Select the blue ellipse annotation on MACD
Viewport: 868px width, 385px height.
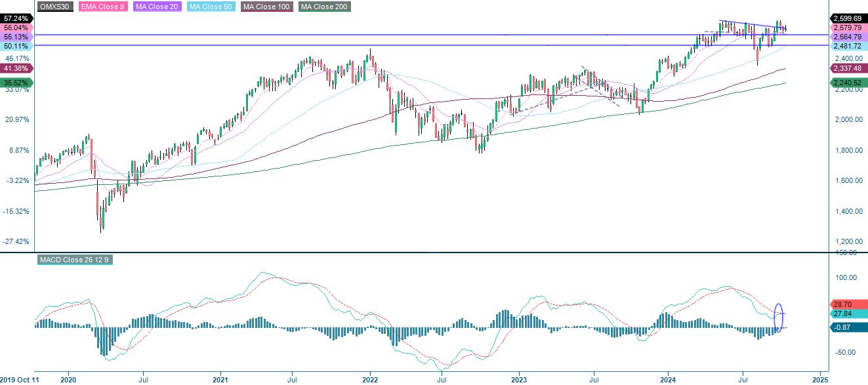tap(778, 317)
